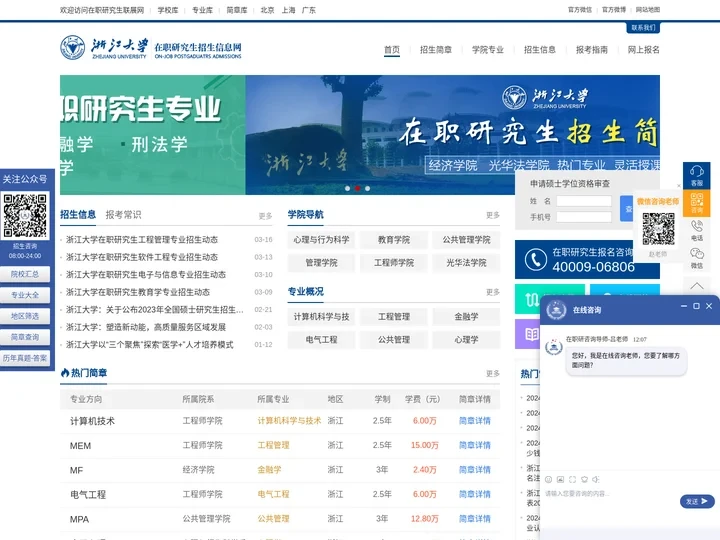Open the 学院专业 navigation item

[x=488, y=50]
